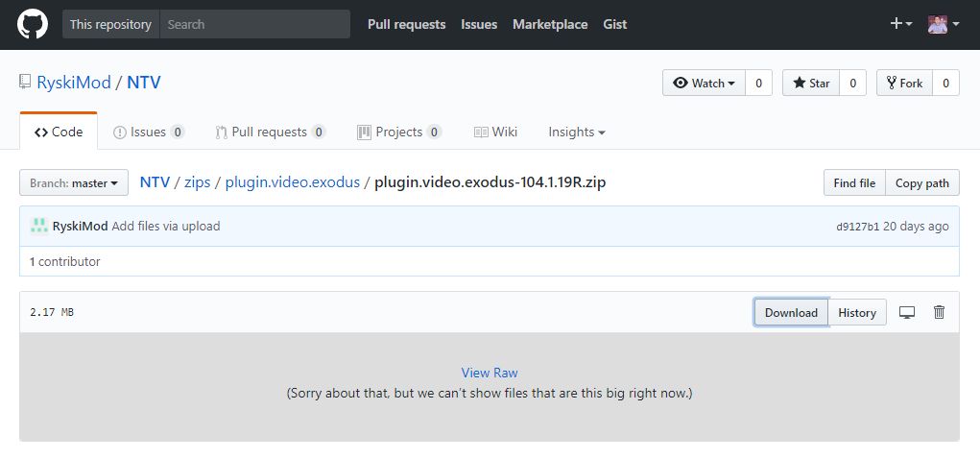Click the Search input field

coord(255,24)
